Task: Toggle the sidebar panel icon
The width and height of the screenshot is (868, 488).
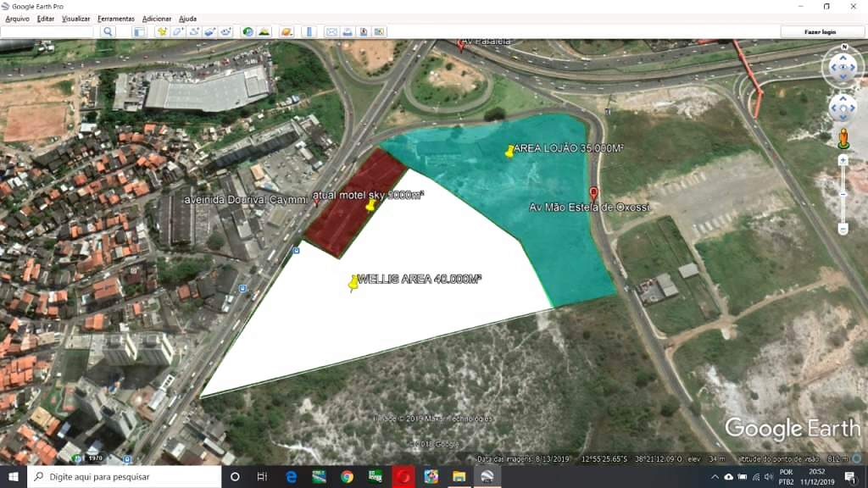Action: (x=139, y=31)
